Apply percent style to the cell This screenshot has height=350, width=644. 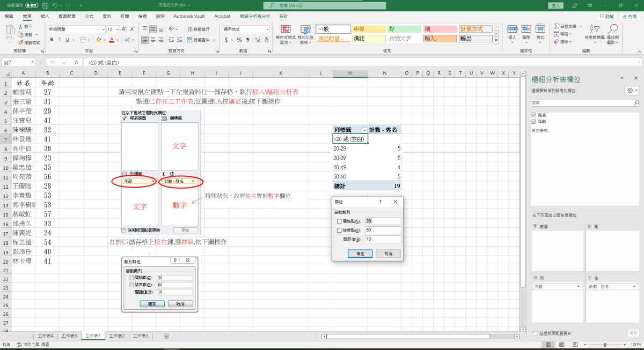239,40
